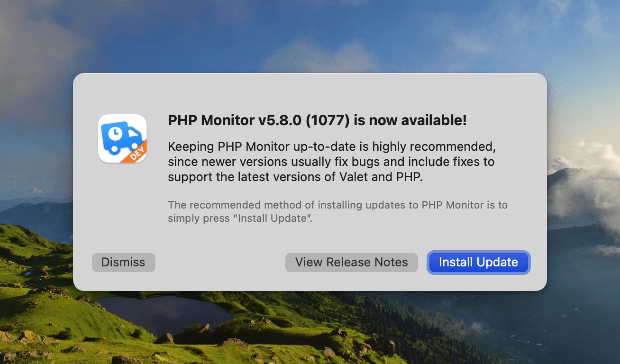
Task: Click the clock face on the truck icon
Action: tap(115, 134)
